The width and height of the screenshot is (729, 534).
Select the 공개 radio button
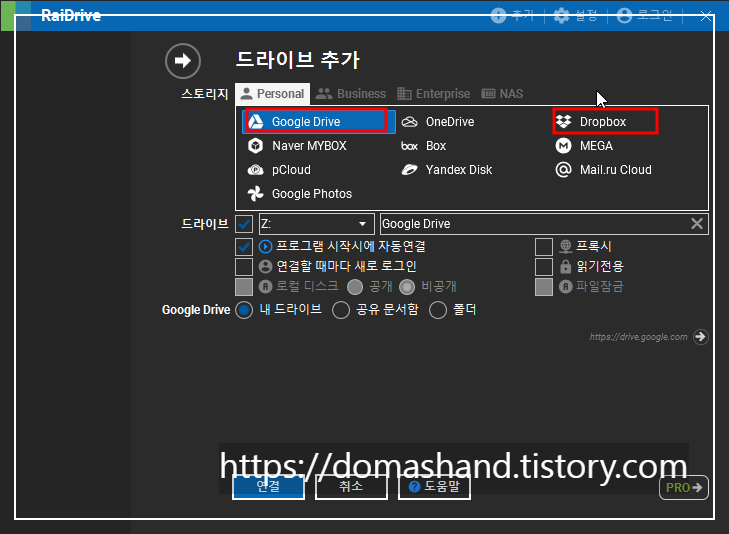pos(355,287)
